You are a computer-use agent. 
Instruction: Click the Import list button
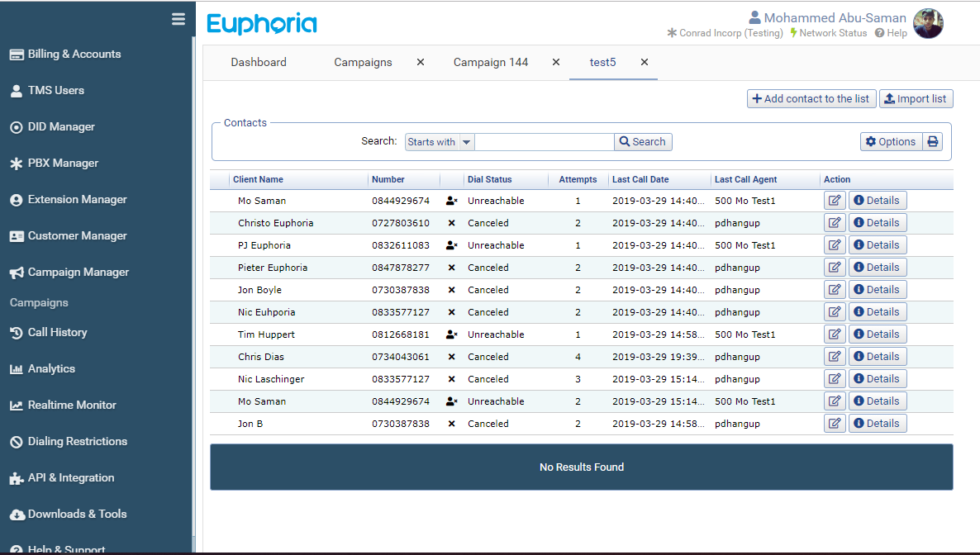916,99
